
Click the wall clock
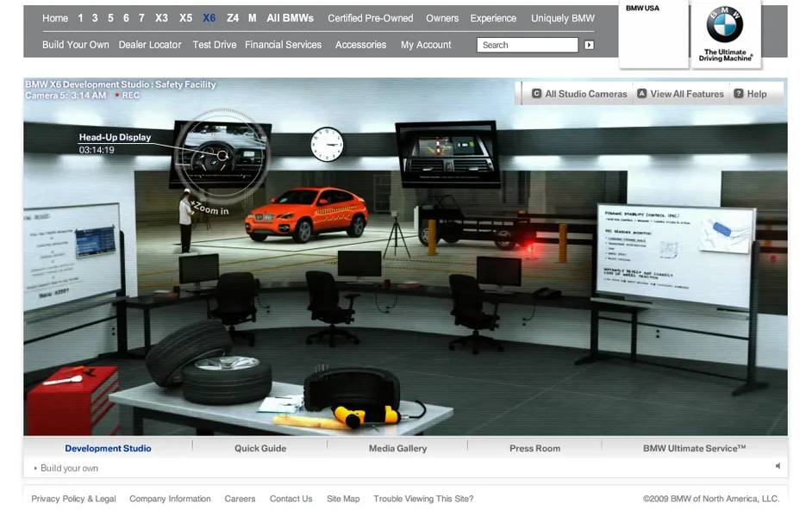327,144
